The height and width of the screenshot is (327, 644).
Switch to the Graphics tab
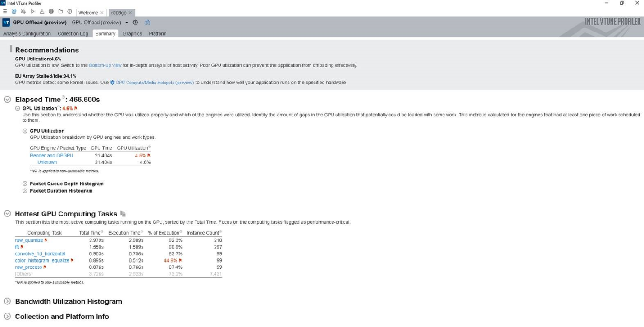[132, 34]
